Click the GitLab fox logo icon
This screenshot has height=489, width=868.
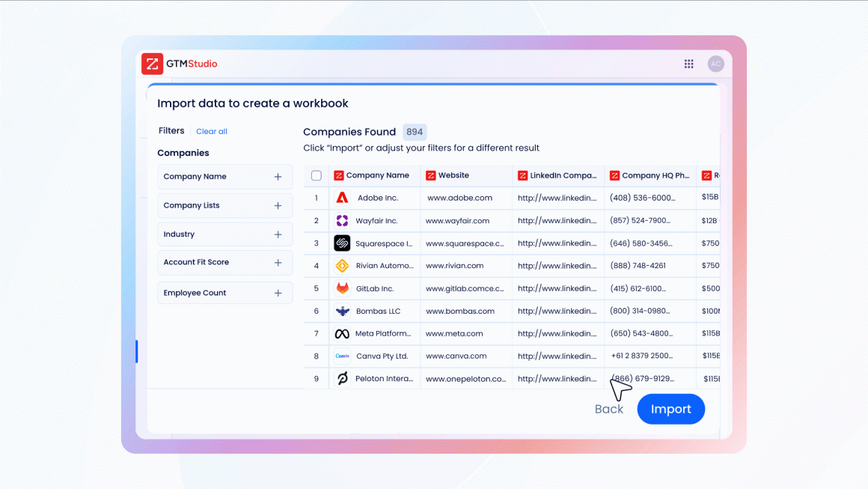[x=342, y=288]
